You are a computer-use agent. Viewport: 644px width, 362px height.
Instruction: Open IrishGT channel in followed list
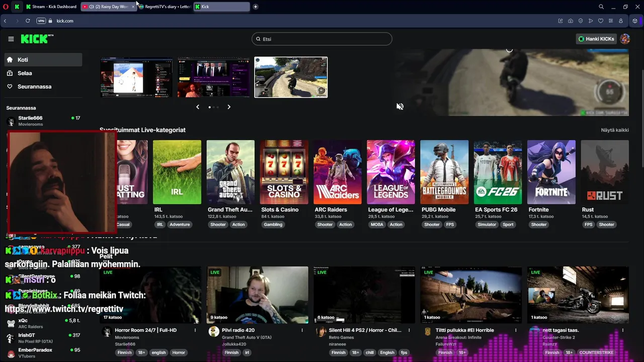click(43, 338)
